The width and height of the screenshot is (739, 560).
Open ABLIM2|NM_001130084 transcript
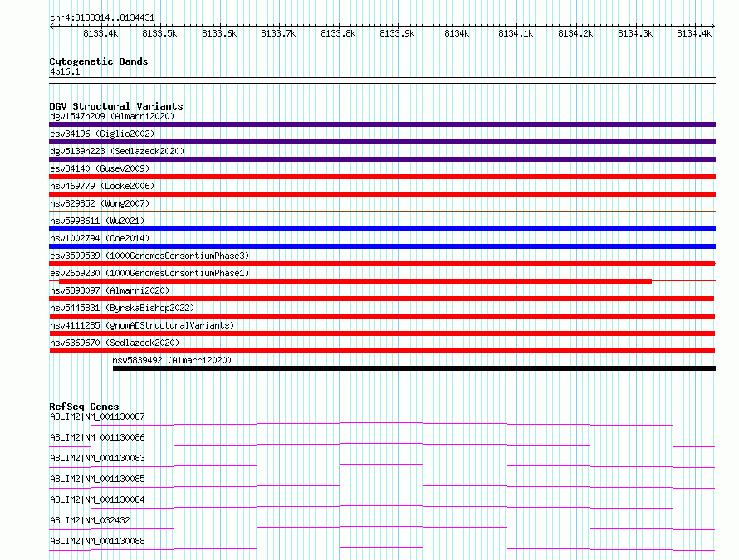pyautogui.click(x=97, y=499)
